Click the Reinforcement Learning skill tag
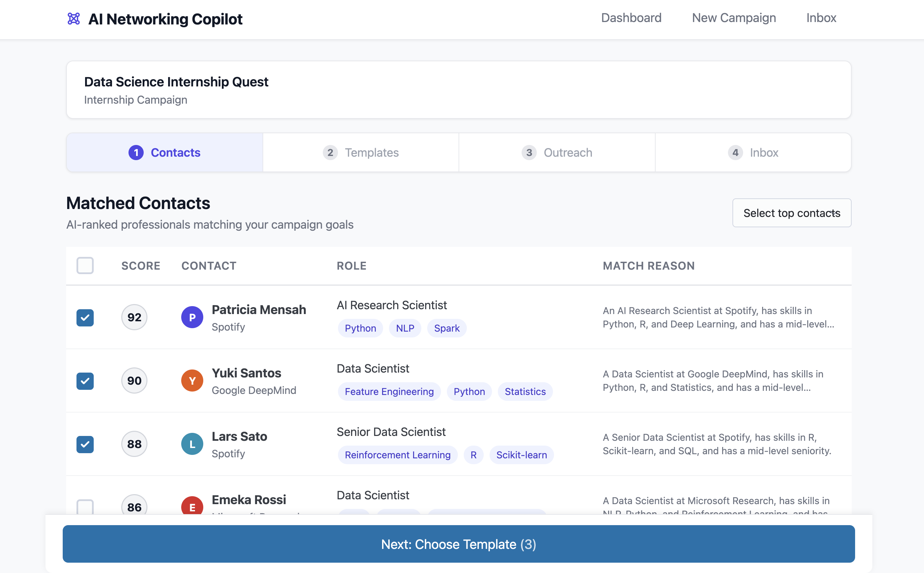Viewport: 924px width, 573px height. [397, 455]
